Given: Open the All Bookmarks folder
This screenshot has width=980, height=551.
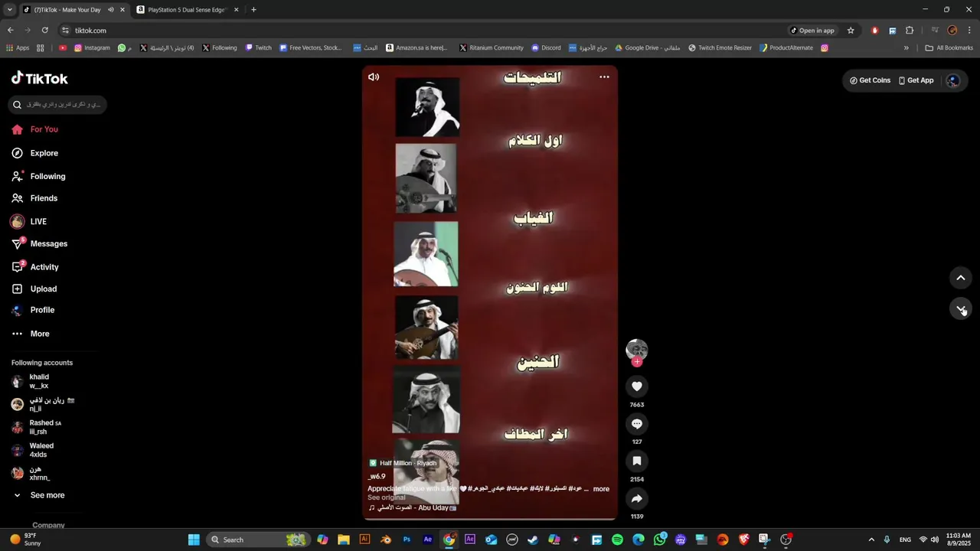Looking at the screenshot, I should 949,47.
